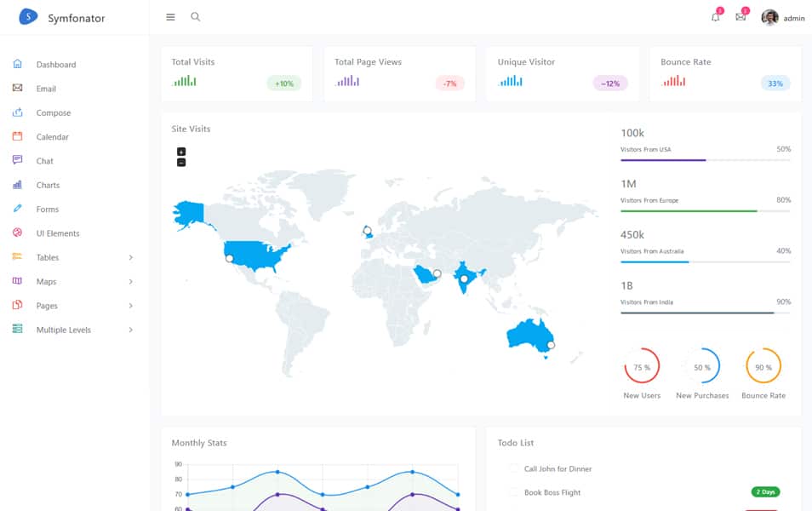The width and height of the screenshot is (812, 511).
Task: Expand the Maps submenu arrow
Action: point(130,281)
